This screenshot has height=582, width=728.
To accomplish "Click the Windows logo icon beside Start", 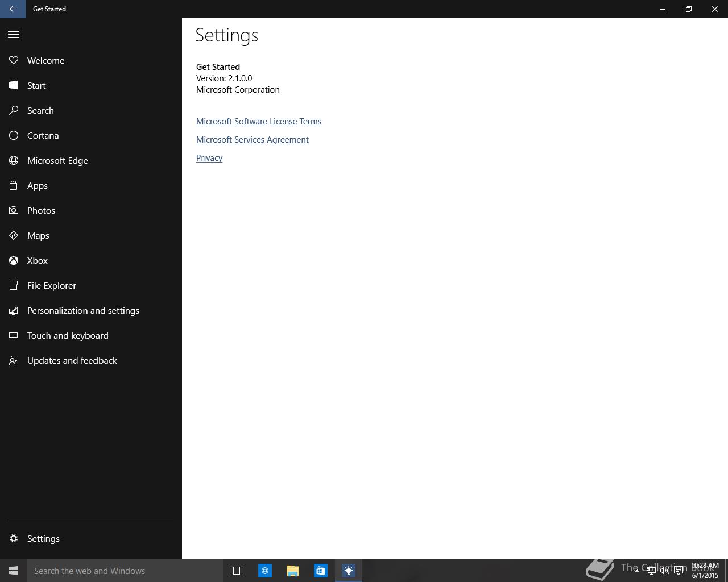I will click(x=14, y=85).
